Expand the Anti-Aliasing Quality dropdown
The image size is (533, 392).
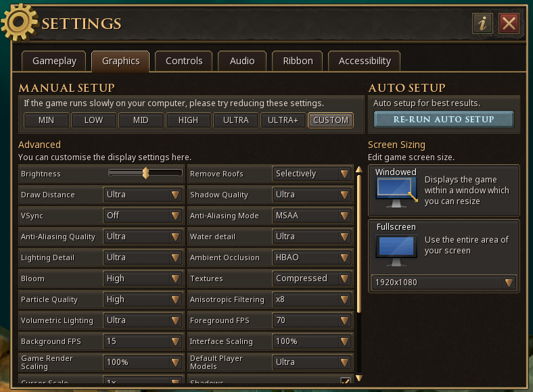143,237
